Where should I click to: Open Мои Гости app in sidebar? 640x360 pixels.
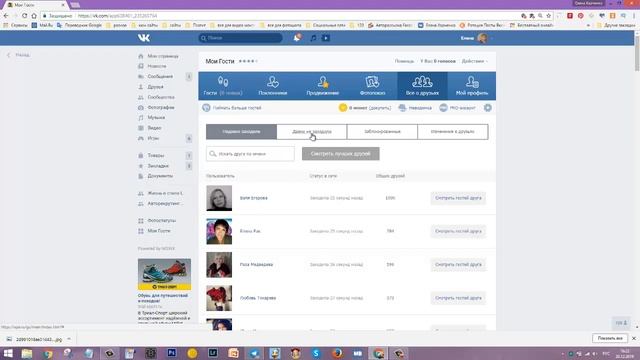[x=159, y=231]
